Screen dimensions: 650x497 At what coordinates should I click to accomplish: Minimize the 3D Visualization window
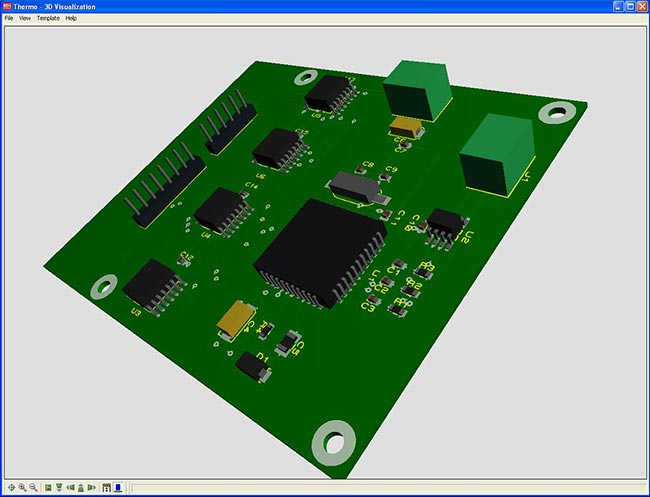coord(618,6)
